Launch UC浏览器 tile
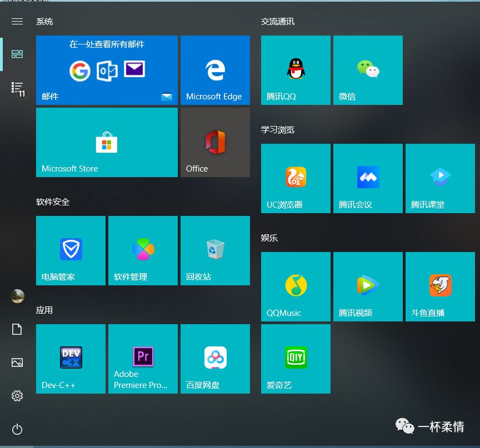 point(296,178)
